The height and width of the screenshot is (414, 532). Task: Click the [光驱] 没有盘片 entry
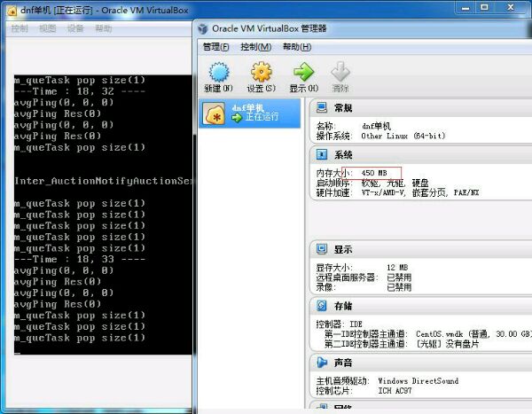447,344
